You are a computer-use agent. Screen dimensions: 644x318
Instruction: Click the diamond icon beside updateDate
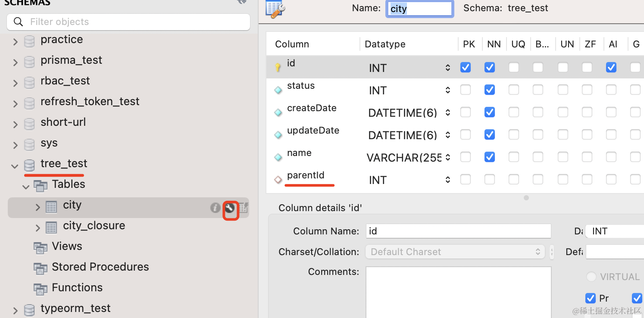coord(278,135)
